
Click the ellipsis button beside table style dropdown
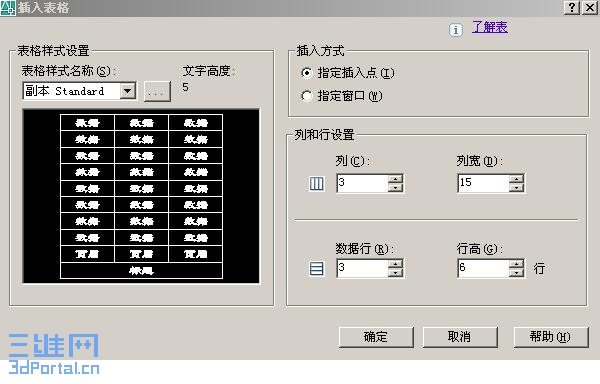[157, 91]
